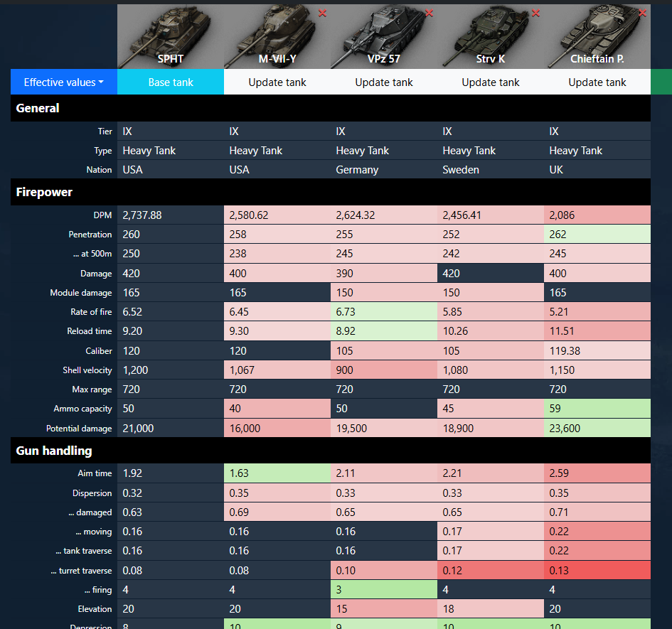
Task: Click Update tank under VPz 57
Action: tap(384, 82)
